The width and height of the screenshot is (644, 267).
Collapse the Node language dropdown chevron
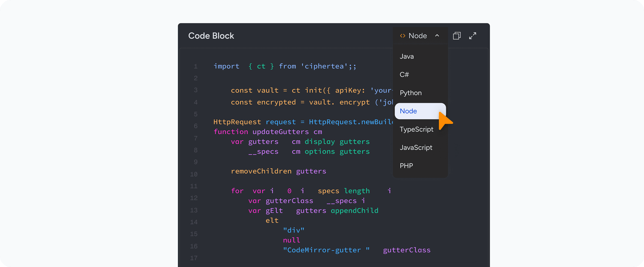(x=437, y=36)
